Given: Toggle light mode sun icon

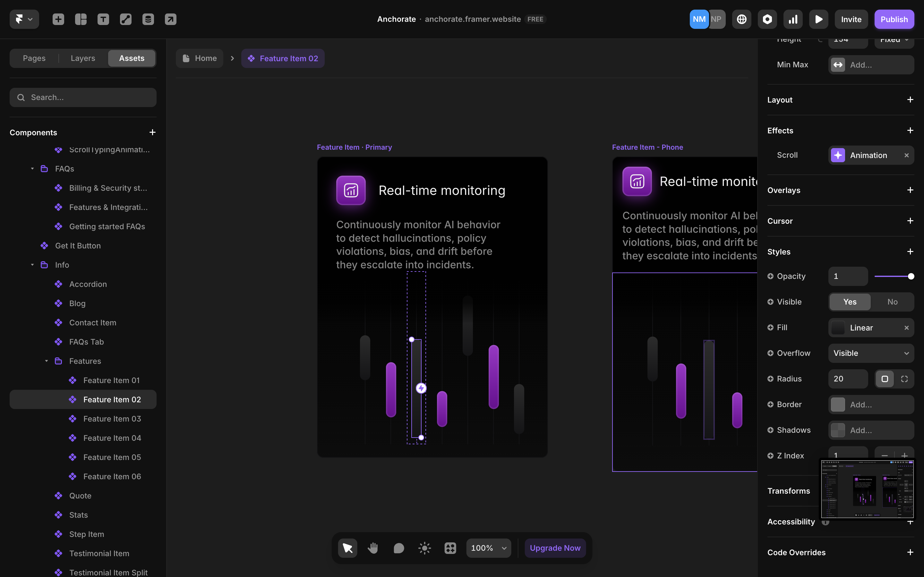Looking at the screenshot, I should coord(424,548).
